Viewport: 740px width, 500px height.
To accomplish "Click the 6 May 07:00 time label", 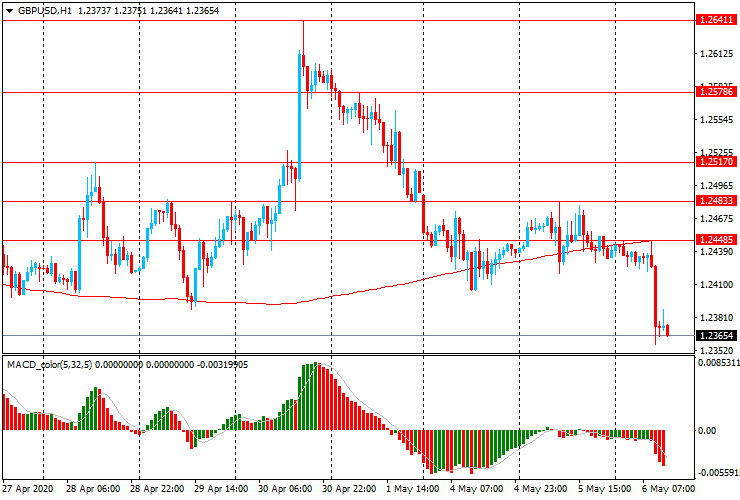I will click(669, 489).
